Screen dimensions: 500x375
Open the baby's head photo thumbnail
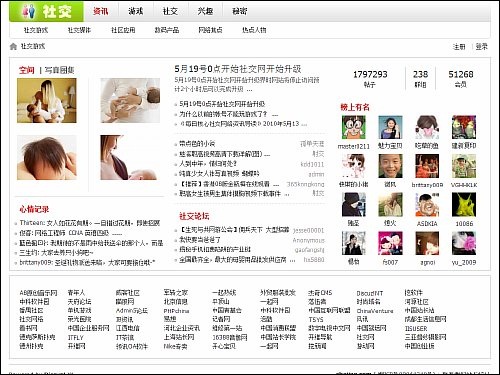47,158
